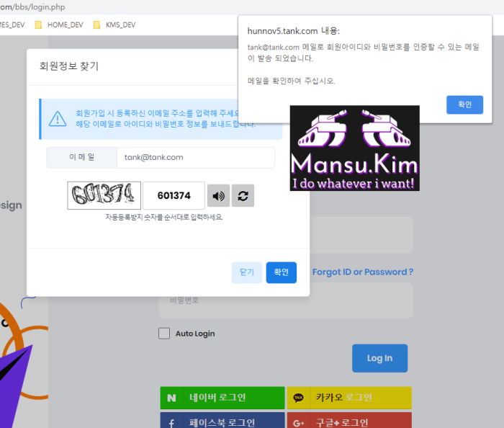The image size is (504, 428).
Task: Click the 메일을 확인하여 주십시오 alert text
Action: point(291,81)
